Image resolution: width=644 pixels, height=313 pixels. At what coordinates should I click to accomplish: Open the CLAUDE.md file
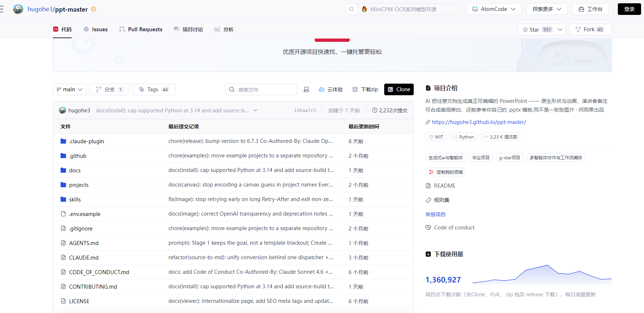point(84,258)
